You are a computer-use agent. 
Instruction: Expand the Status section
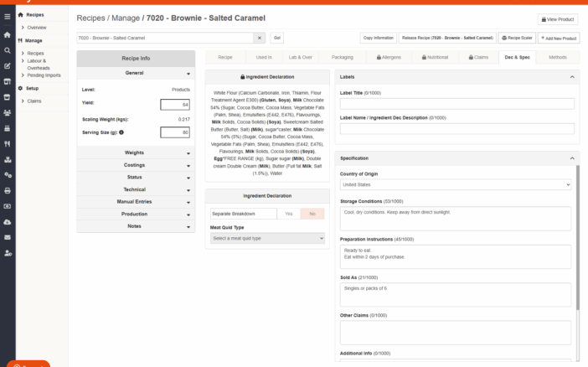coord(136,177)
